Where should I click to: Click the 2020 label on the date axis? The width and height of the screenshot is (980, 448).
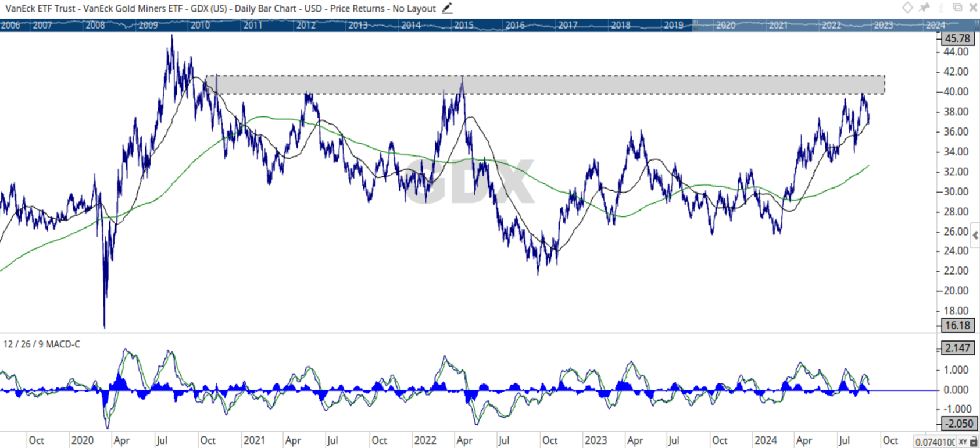(x=82, y=440)
